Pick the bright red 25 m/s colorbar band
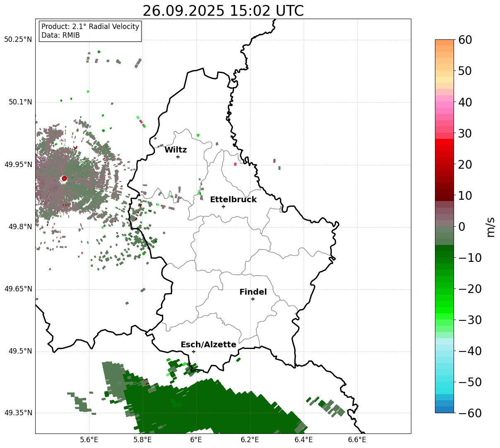Screen dimensions: 500x448 tap(444, 149)
